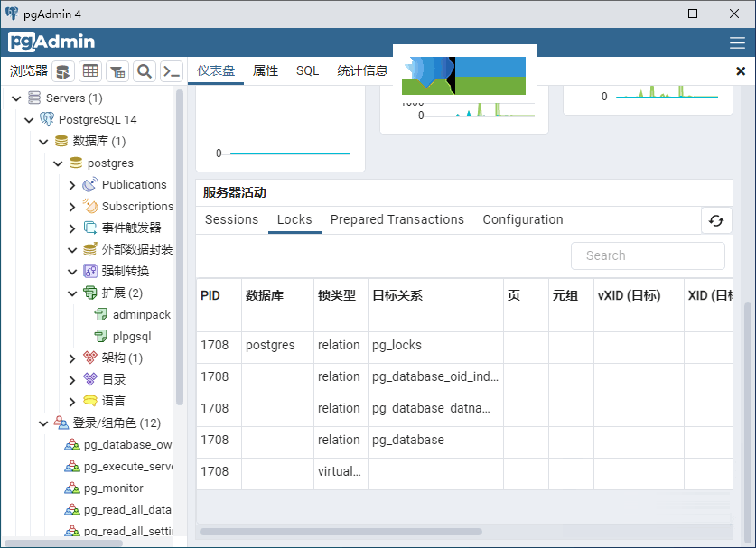Select the pg_read_all_data role
This screenshot has height=548, width=756.
[x=127, y=509]
